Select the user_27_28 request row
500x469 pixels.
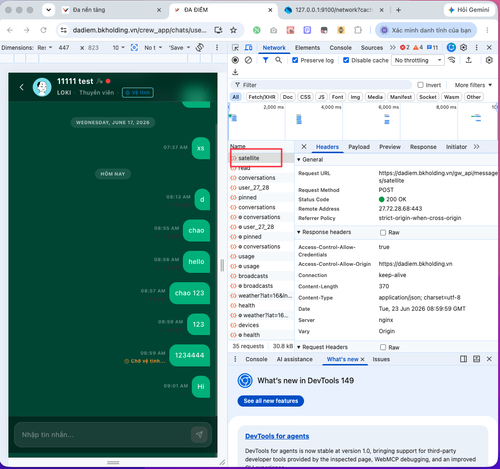coord(261,187)
